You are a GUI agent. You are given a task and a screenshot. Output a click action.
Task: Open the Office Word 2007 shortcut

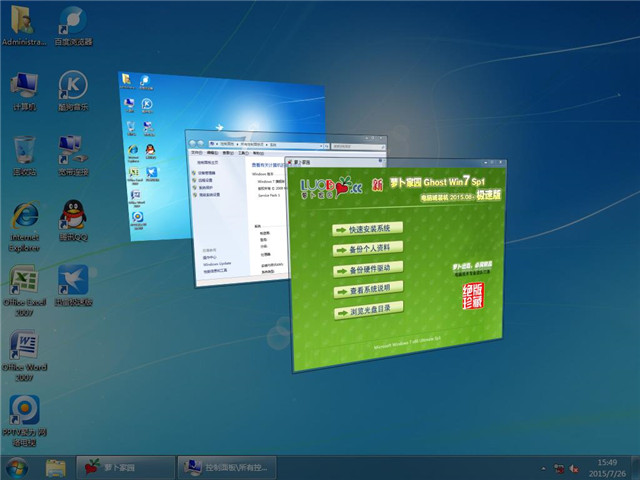(24, 356)
